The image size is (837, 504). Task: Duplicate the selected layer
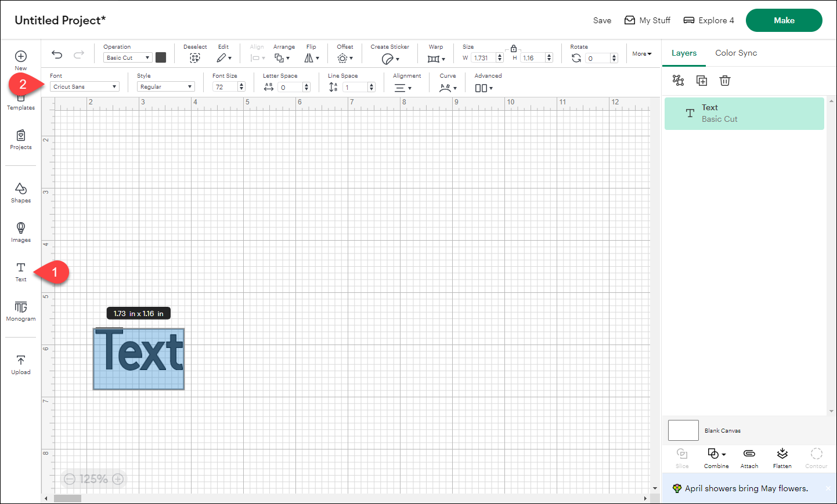(x=701, y=81)
